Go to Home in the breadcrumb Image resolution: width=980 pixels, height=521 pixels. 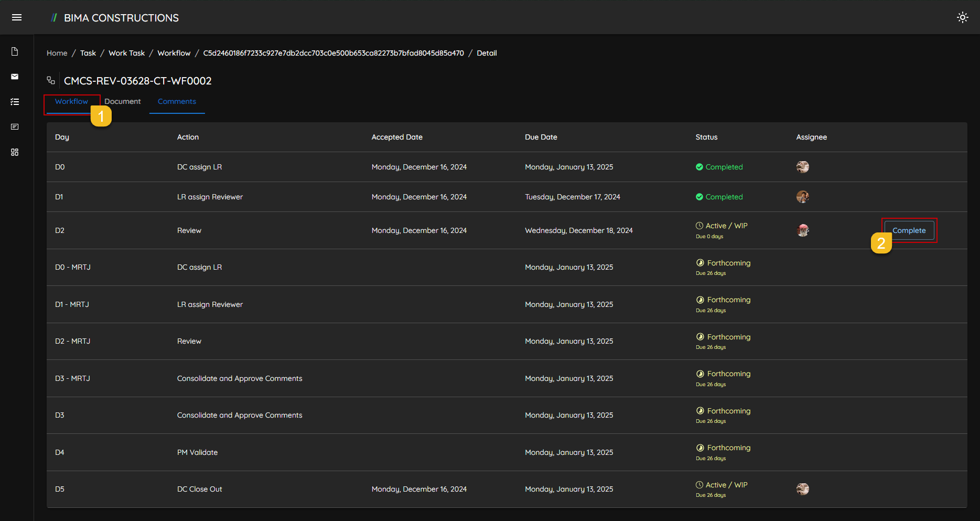(57, 53)
